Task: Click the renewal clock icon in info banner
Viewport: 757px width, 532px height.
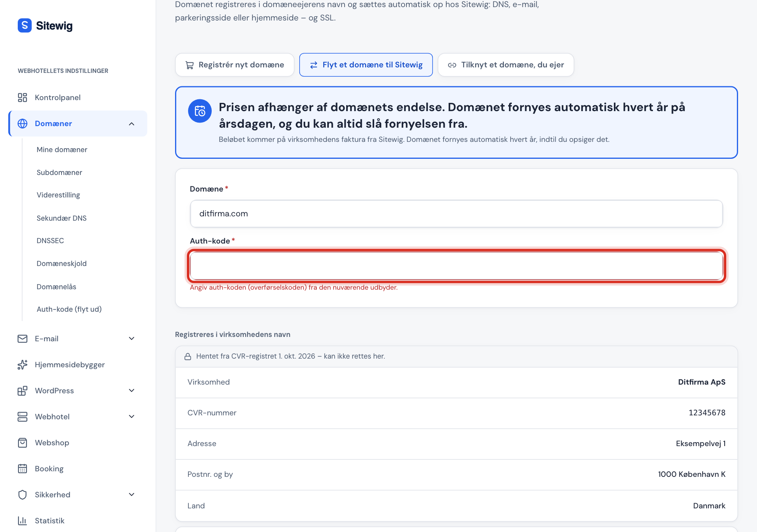Action: pyautogui.click(x=200, y=111)
